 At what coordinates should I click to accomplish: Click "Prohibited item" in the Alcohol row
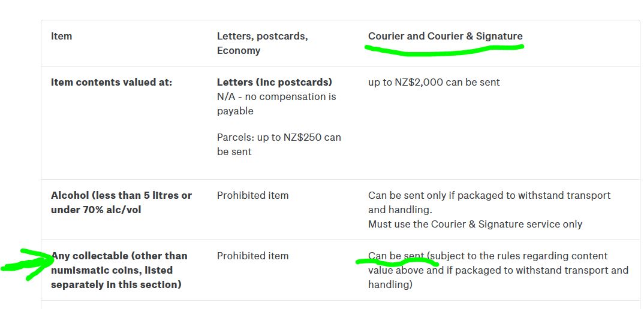click(252, 195)
